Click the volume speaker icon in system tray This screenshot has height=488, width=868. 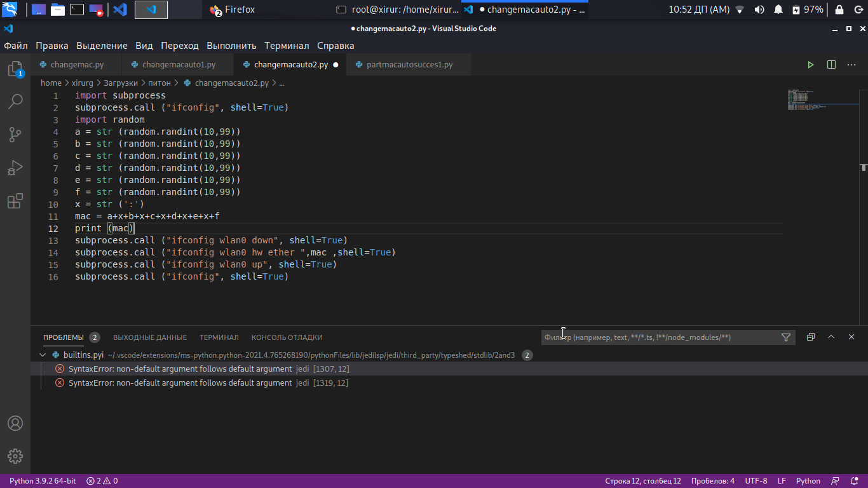coord(759,10)
